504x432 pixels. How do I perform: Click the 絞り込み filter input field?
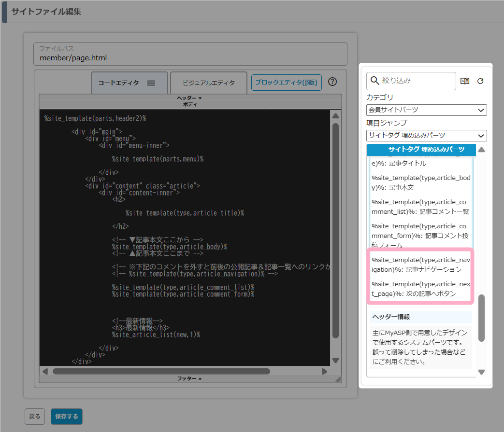tap(417, 81)
